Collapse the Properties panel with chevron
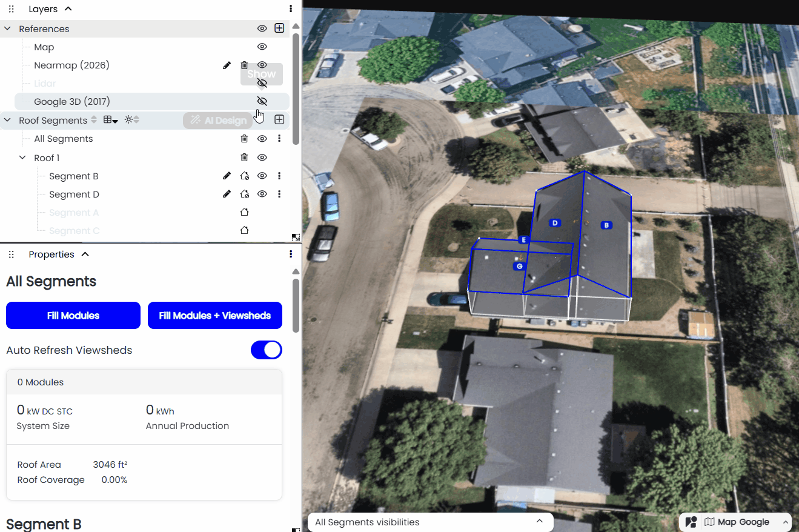This screenshot has width=799, height=532. [x=85, y=254]
